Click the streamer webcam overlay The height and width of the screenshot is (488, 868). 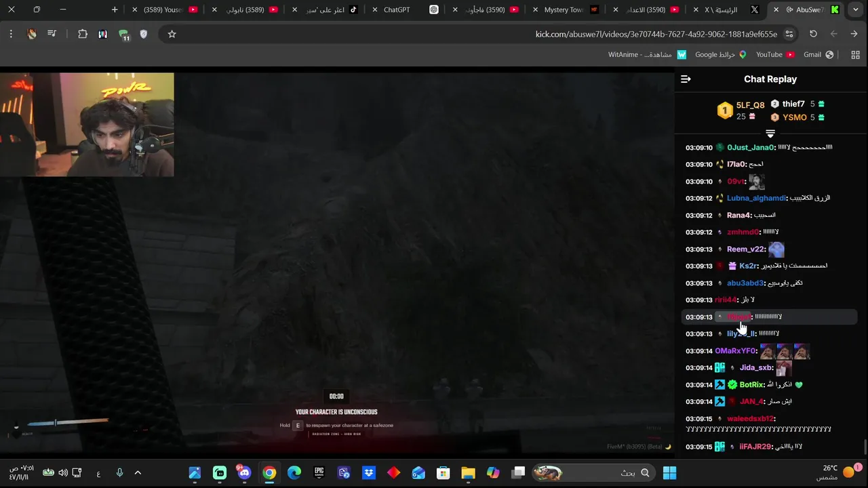[87, 125]
